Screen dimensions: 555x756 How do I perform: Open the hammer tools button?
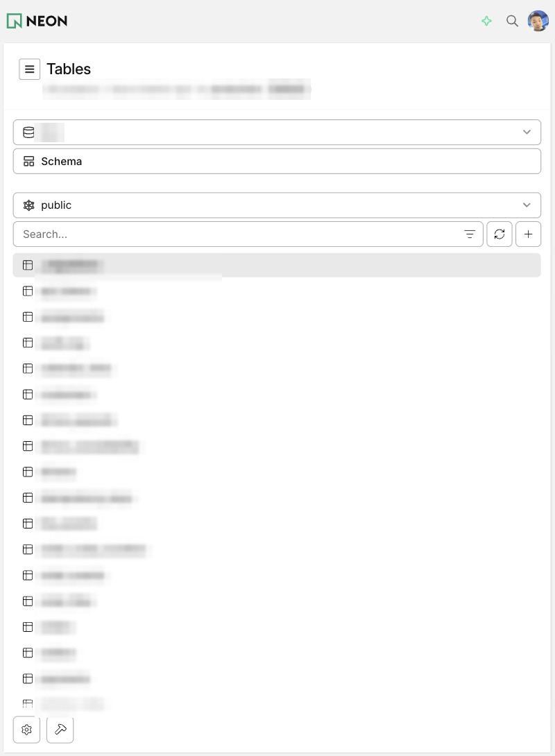pyautogui.click(x=60, y=730)
